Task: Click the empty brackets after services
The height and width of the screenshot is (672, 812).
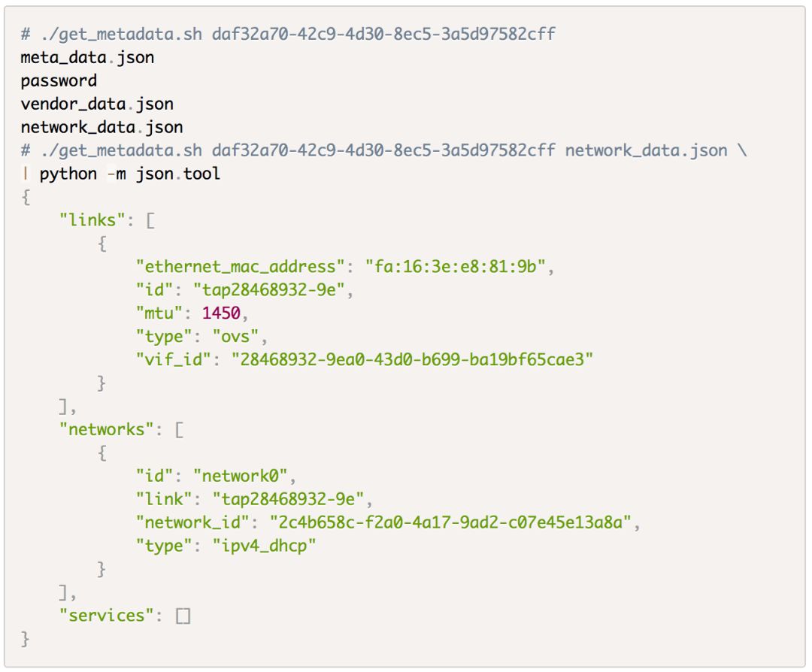Action: pyautogui.click(x=183, y=616)
